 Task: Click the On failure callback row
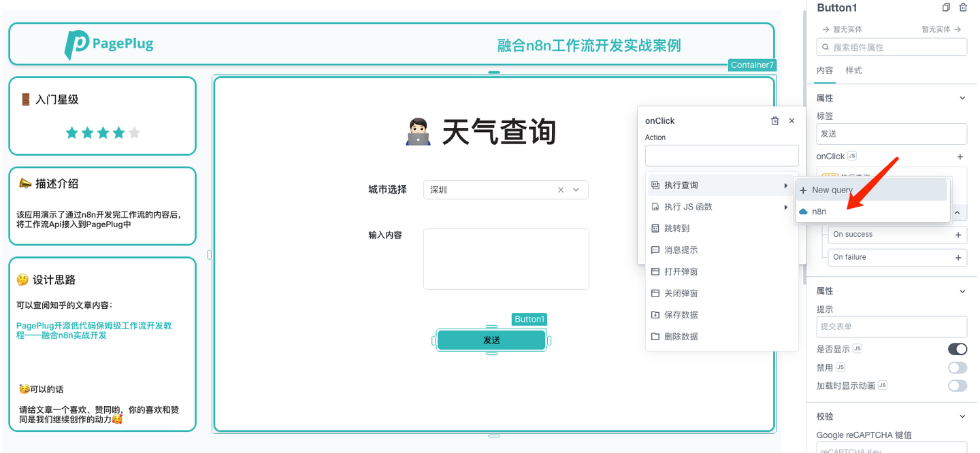click(x=898, y=258)
